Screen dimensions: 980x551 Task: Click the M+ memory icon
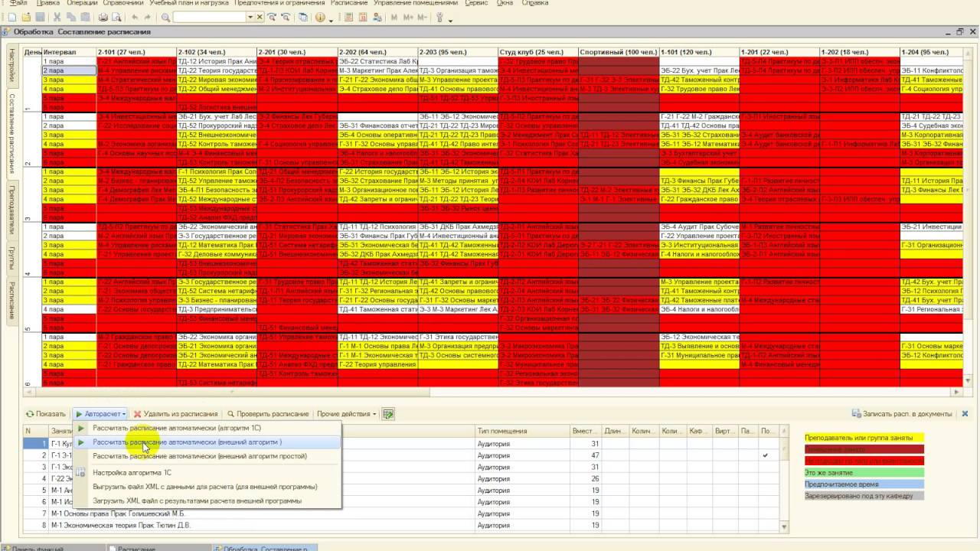coord(408,17)
